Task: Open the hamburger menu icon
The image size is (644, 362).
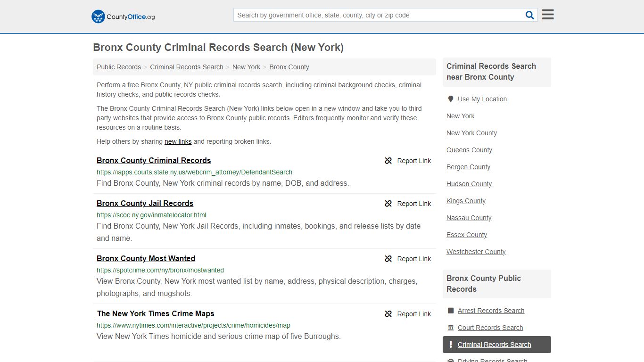Action: coord(548,15)
